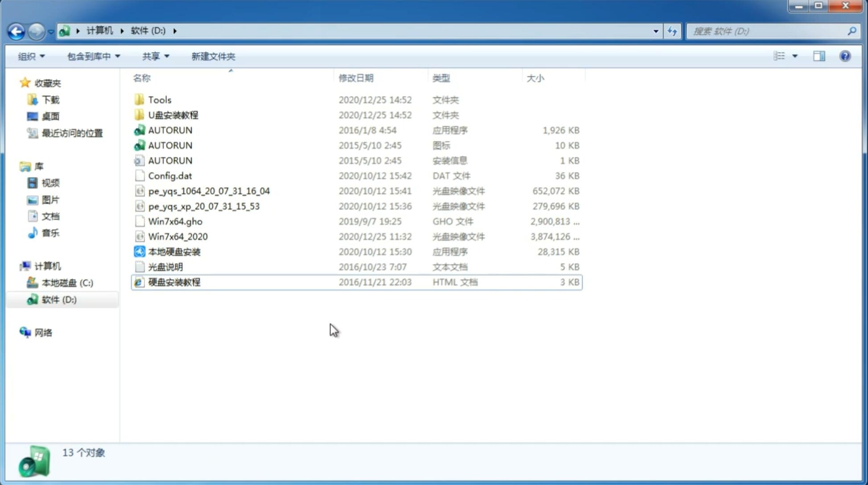Open Win7x64_2020 disc image file
Viewport: 868px width, 485px height.
[177, 236]
